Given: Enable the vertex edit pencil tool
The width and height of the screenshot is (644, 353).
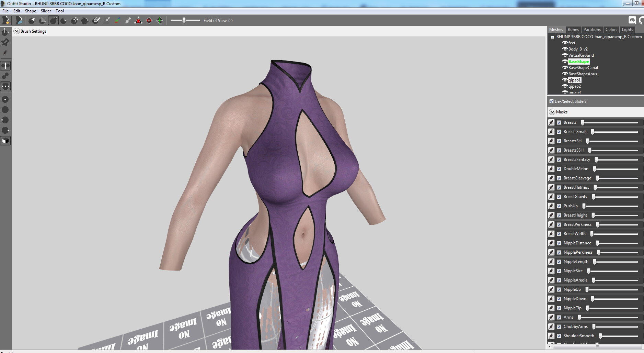Looking at the screenshot, I should click(5, 53).
